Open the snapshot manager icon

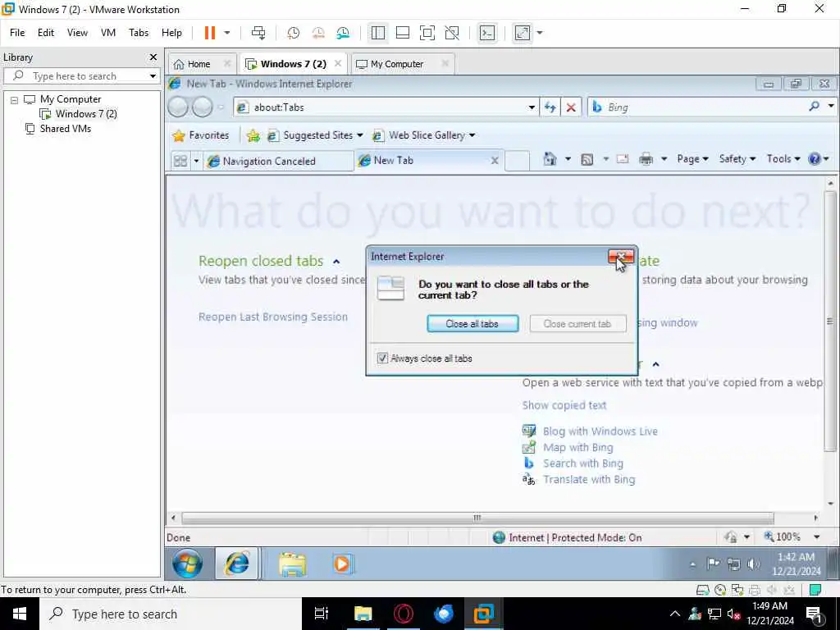[343, 33]
